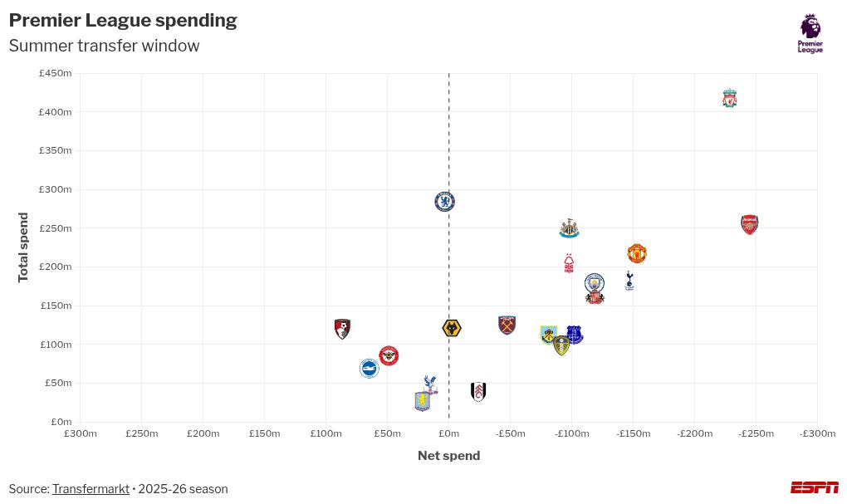Click the Bournemouth crest data point
Image resolution: width=847 pixels, height=504 pixels.
click(x=342, y=329)
